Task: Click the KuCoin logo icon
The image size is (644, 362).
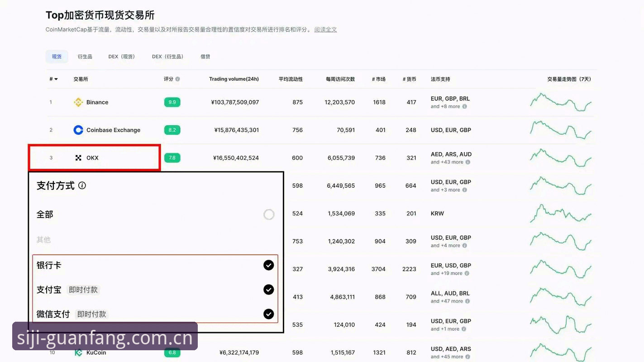Action: pyautogui.click(x=78, y=352)
